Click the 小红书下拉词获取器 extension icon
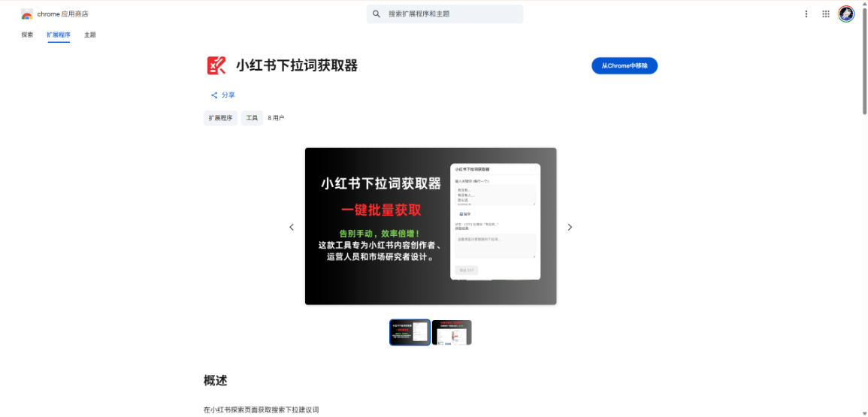 coord(216,65)
